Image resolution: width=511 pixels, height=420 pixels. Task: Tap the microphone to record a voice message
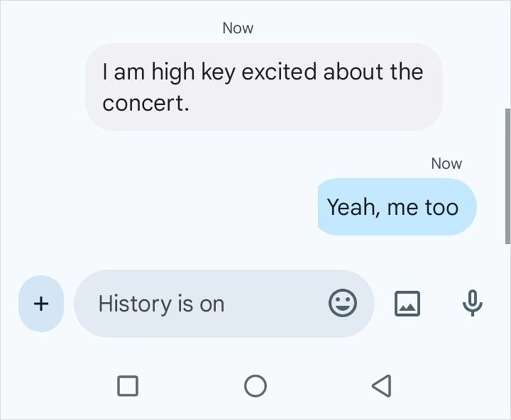471,304
